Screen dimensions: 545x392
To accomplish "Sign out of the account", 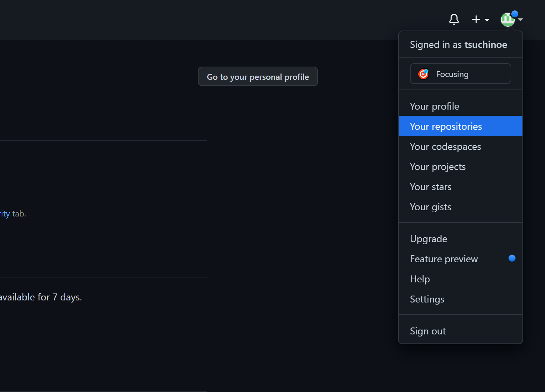I will (460, 331).
